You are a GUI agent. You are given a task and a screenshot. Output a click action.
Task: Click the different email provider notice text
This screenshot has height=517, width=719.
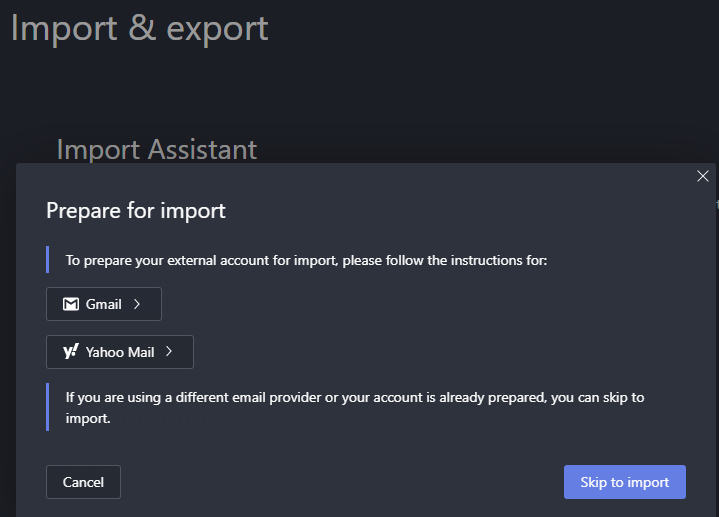[355, 408]
